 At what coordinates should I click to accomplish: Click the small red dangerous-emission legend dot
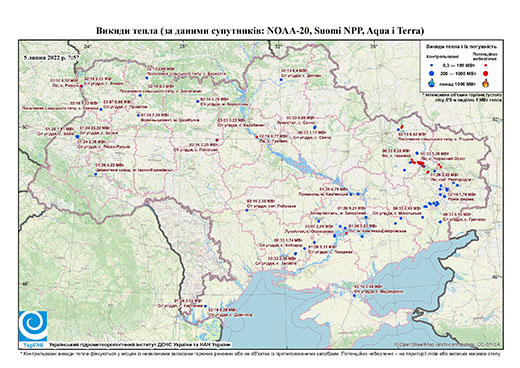tap(485, 65)
